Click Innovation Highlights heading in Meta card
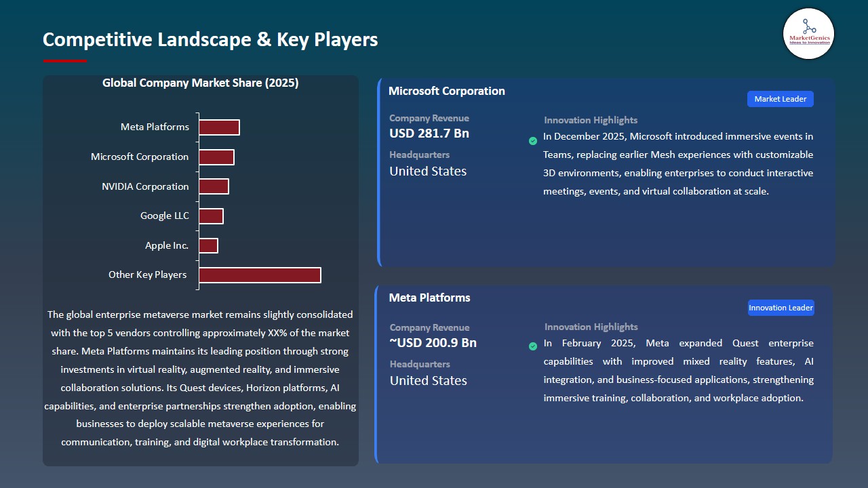Screen dimensions: 868x488 coord(591,327)
